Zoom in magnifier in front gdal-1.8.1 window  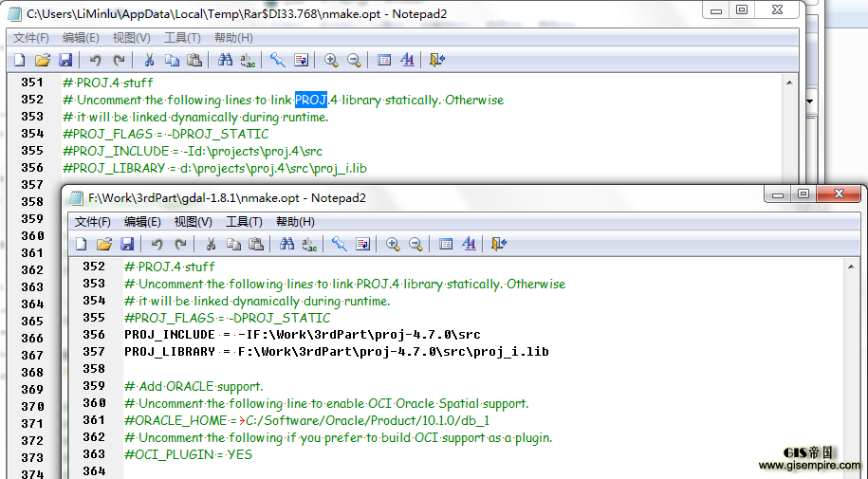pos(393,244)
